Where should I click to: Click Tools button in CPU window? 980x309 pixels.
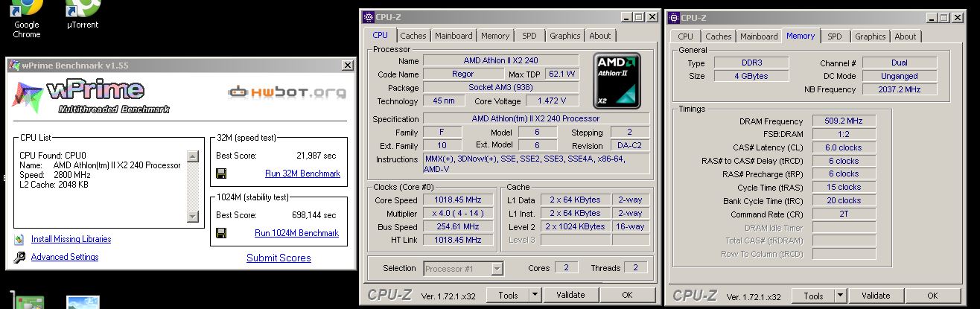click(509, 296)
